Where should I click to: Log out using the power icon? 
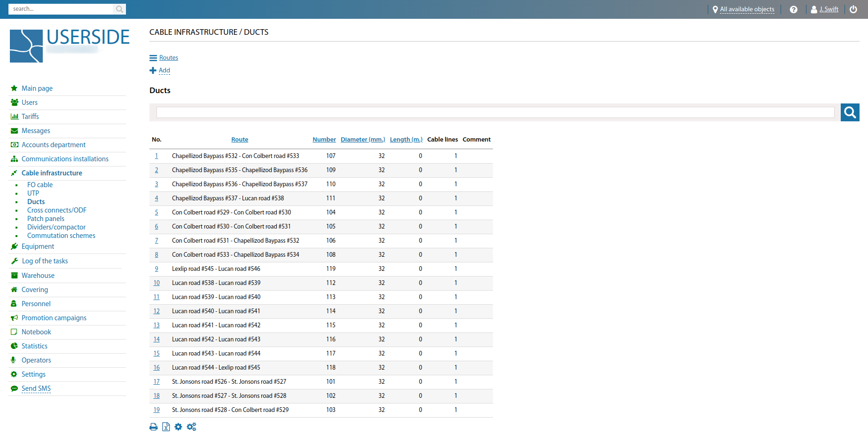[853, 9]
